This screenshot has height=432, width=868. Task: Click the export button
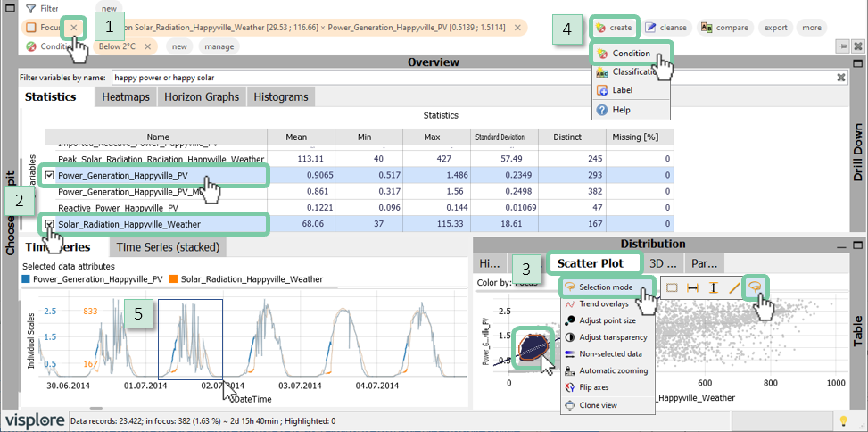click(775, 28)
